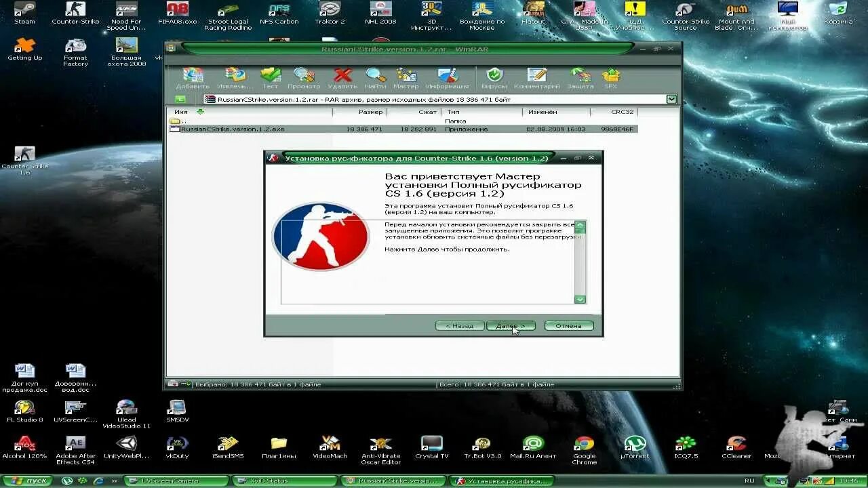Open Просмотр (View) in WinRAR toolbar

(x=304, y=78)
